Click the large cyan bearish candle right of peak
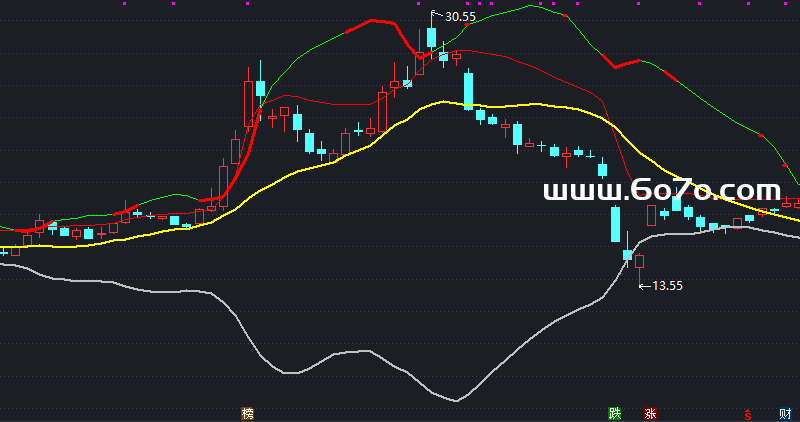Viewport: 800px width, 422px height. (x=467, y=90)
